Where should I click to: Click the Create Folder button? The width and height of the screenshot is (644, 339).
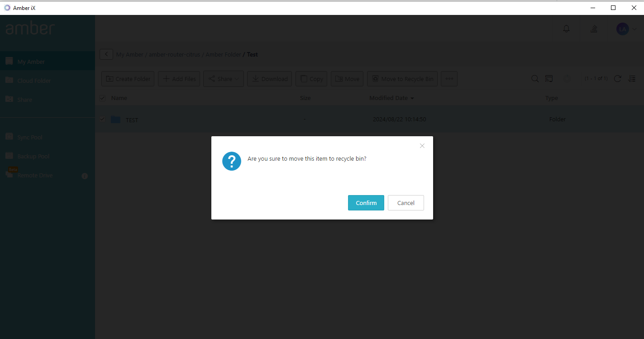click(128, 79)
